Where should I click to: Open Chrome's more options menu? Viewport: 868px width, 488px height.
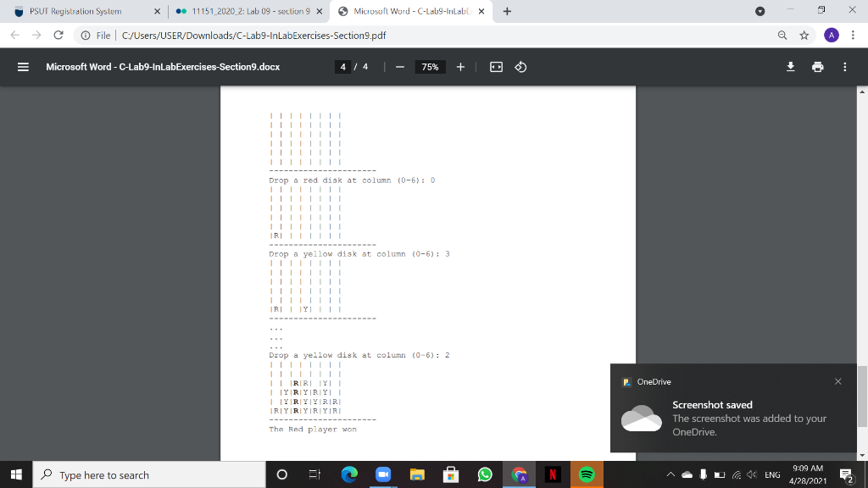tap(852, 36)
